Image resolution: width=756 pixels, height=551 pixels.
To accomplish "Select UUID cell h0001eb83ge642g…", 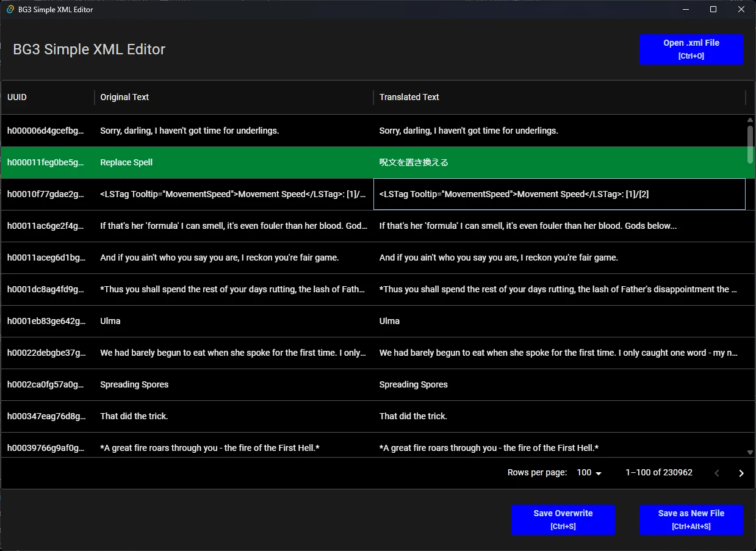I will coord(48,321).
